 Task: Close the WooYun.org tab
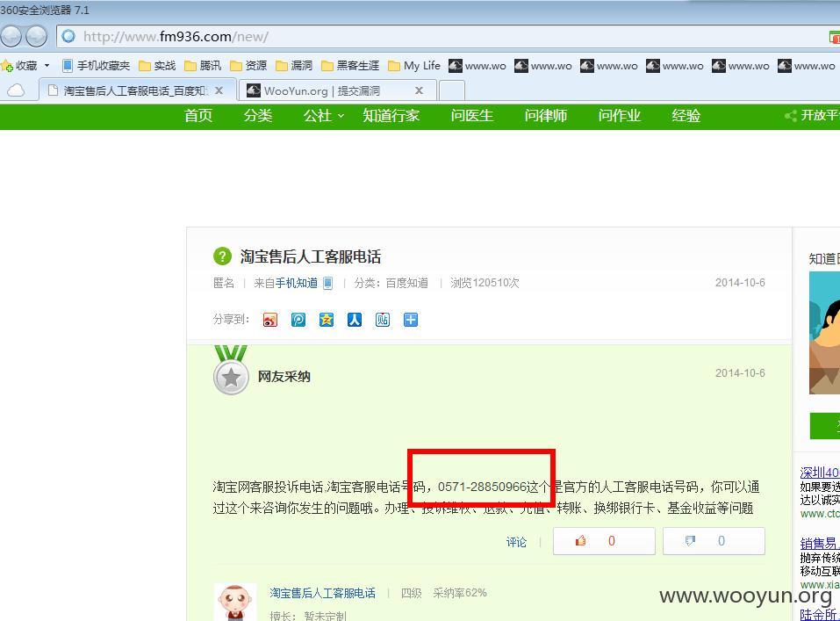point(419,90)
